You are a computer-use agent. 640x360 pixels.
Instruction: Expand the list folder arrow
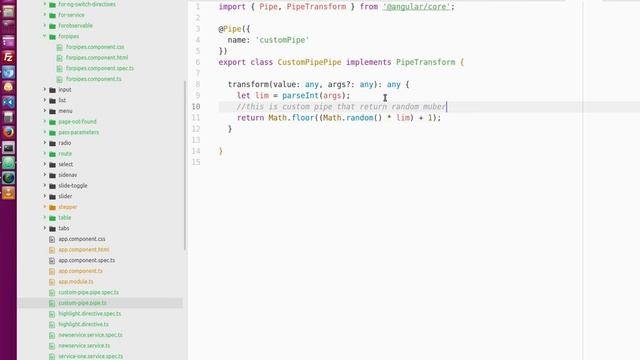44,100
